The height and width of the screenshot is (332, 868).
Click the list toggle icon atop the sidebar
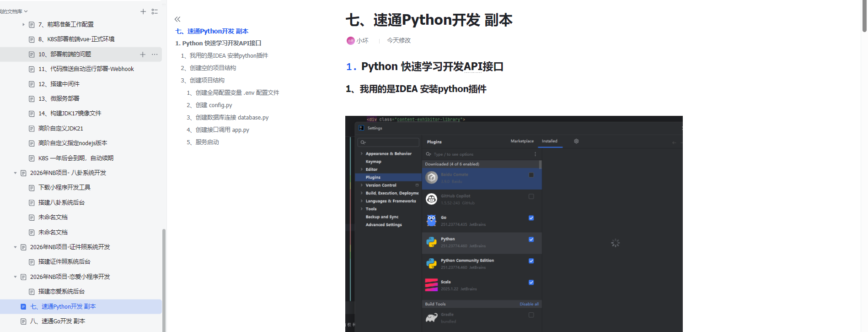(x=155, y=11)
